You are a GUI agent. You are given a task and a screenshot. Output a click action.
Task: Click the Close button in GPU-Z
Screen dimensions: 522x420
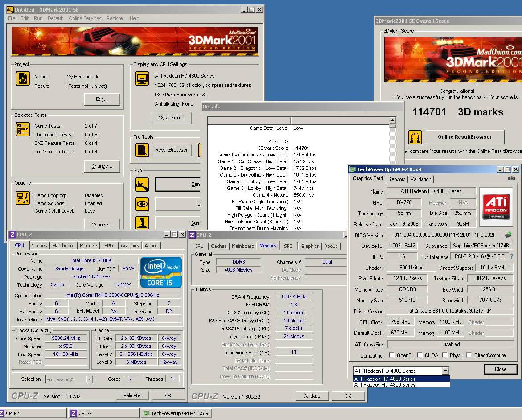[x=500, y=369]
